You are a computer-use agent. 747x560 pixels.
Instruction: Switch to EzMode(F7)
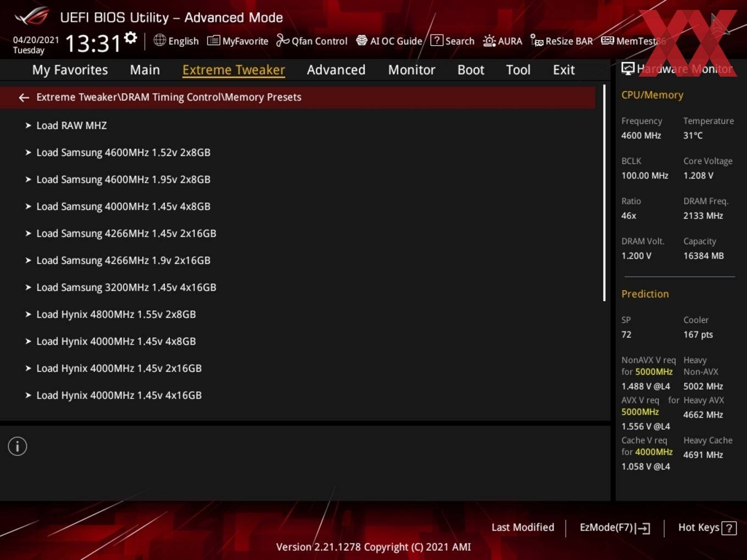pos(615,528)
